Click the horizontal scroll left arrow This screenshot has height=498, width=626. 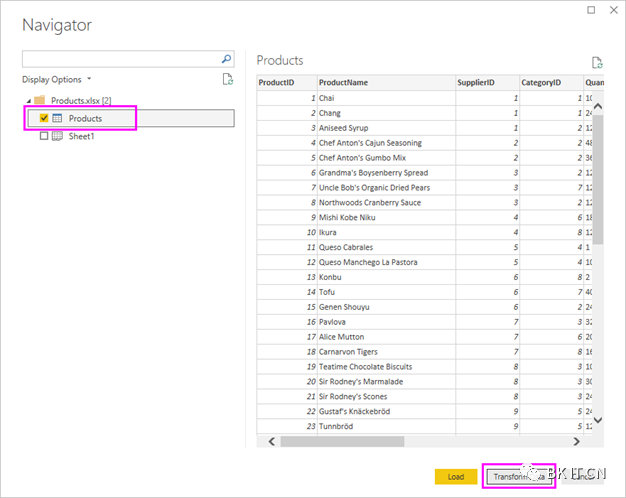point(271,441)
